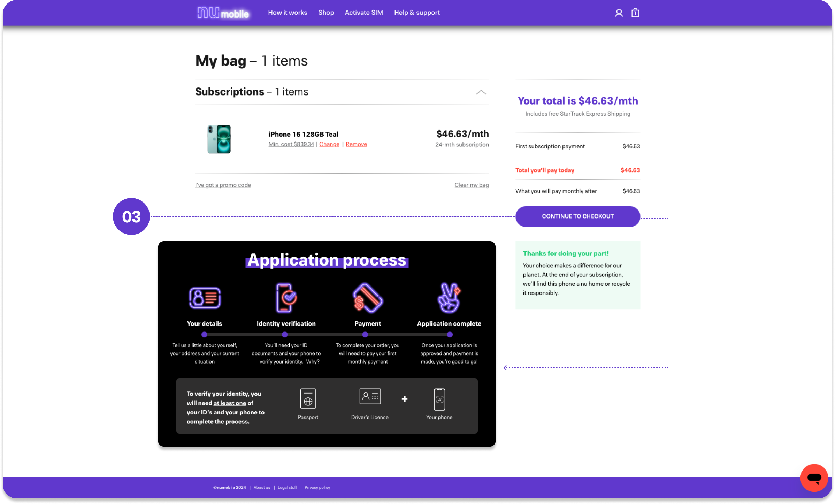Collapse the Subscriptions section chevron
Image resolution: width=835 pixels, height=504 pixels.
coord(481,92)
